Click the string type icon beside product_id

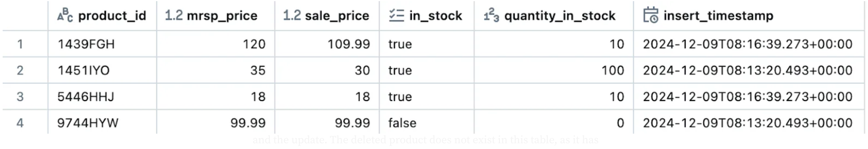coord(65,15)
